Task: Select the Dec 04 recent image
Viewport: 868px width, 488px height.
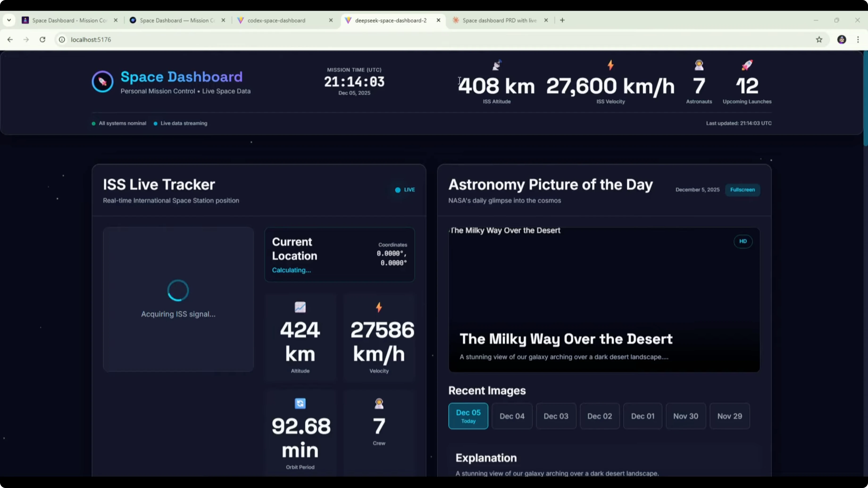Action: tap(512, 416)
